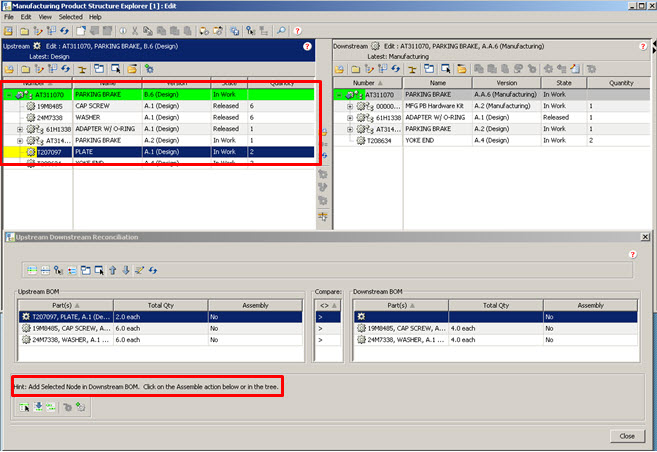Click the pane-link icon between Upstream and Downstream
Viewport: 657px width, 452px height.
pyautogui.click(x=323, y=217)
